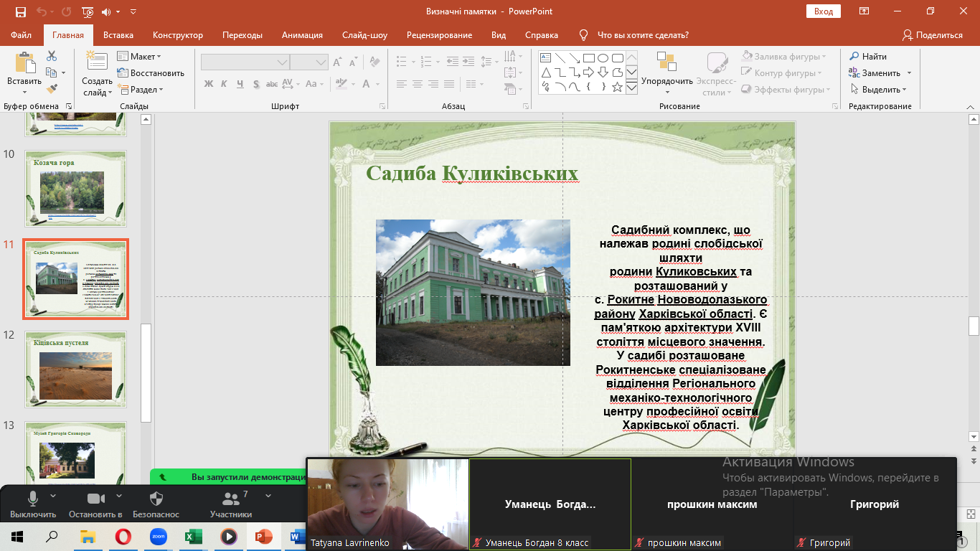Select the Oval shape in gallery
The image size is (980, 551).
(x=603, y=57)
